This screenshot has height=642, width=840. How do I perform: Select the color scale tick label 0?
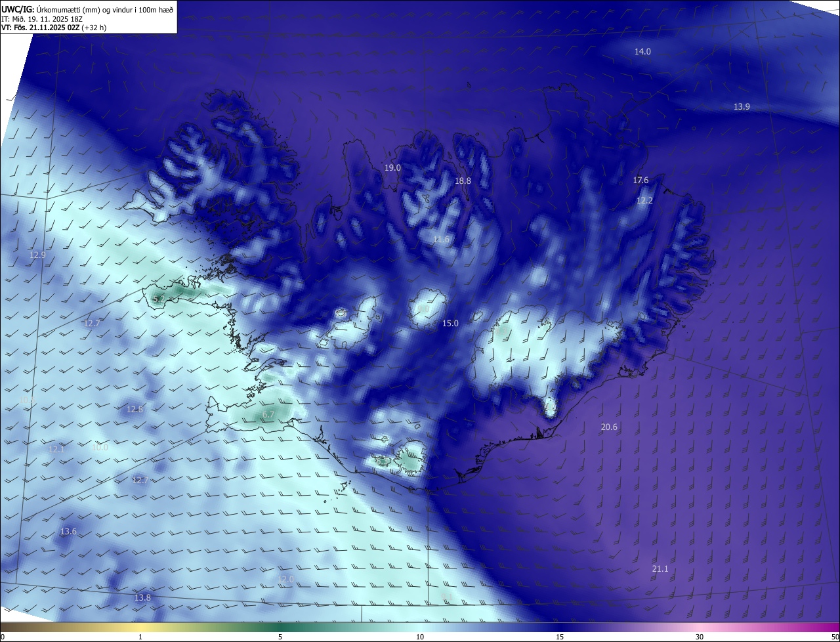coord(3,637)
